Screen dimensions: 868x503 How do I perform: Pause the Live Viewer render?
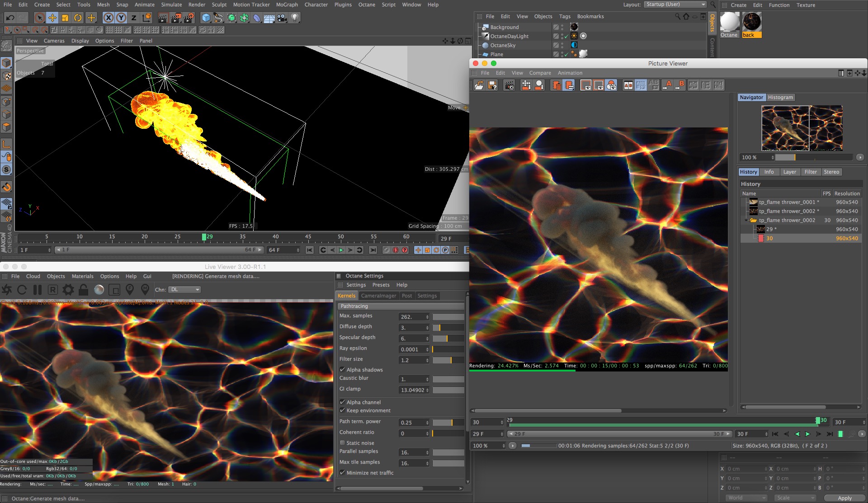pos(38,290)
